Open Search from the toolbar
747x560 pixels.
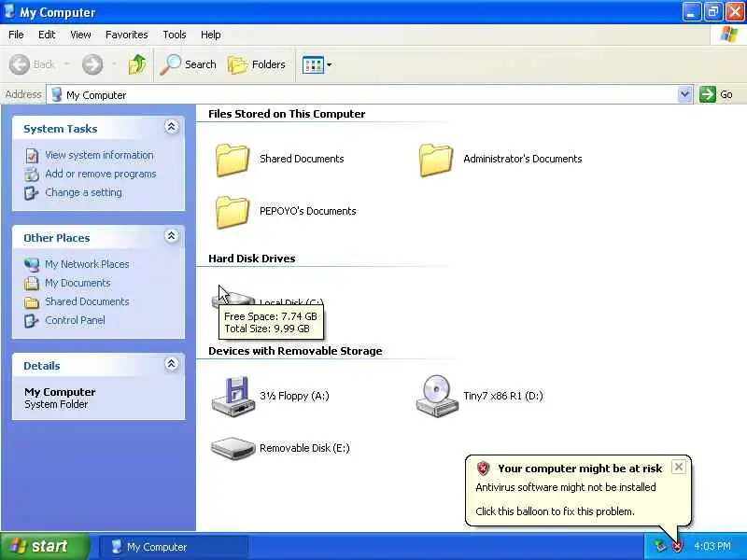click(x=189, y=64)
